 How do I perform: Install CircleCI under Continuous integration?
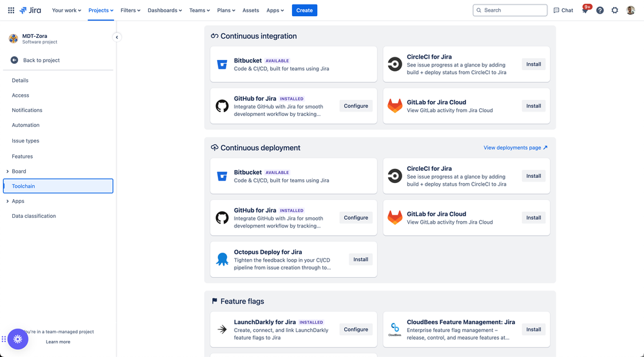point(534,64)
